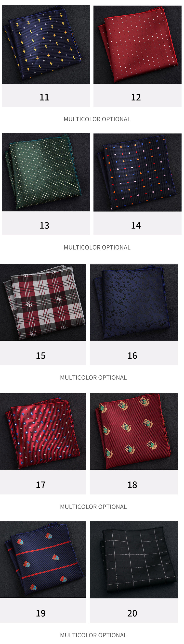This screenshot has width=184, height=644.
Task: Click the number 17 label
Action: (x=41, y=485)
